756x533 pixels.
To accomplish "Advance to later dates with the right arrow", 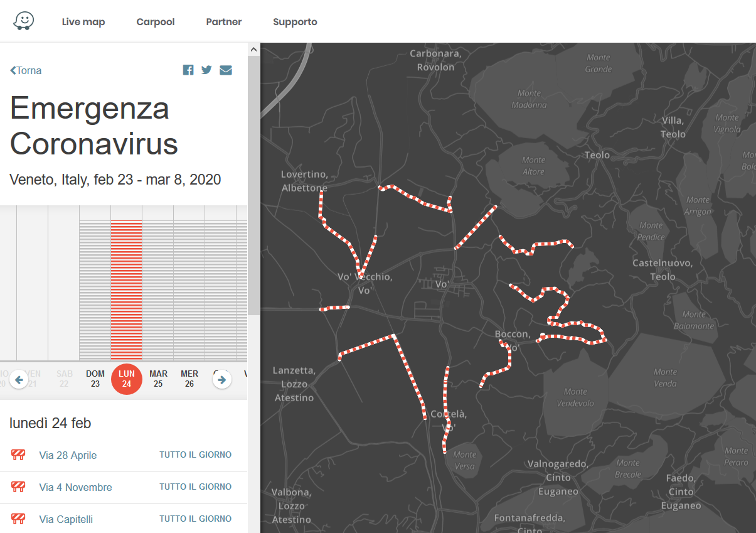I will click(x=221, y=379).
